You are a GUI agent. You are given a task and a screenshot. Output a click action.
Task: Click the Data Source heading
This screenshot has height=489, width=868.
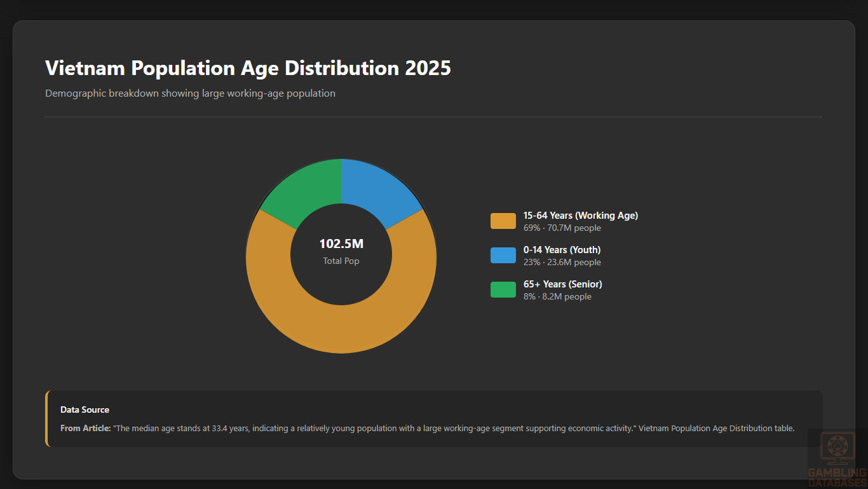coord(85,410)
